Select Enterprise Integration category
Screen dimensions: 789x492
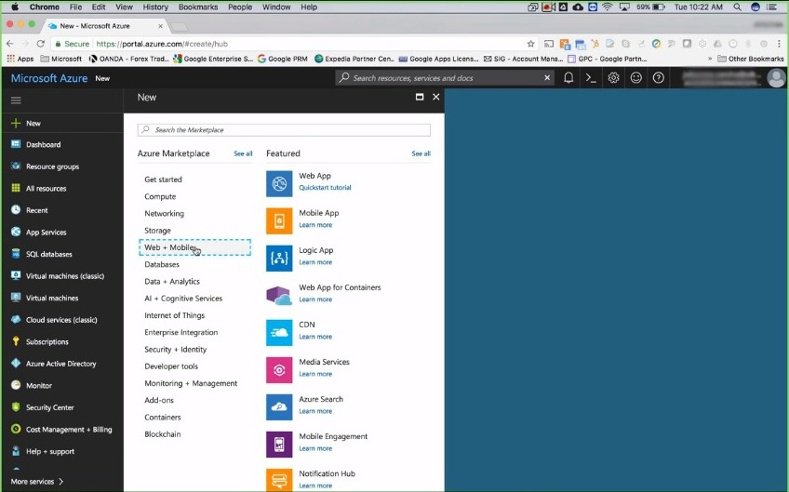tap(181, 332)
